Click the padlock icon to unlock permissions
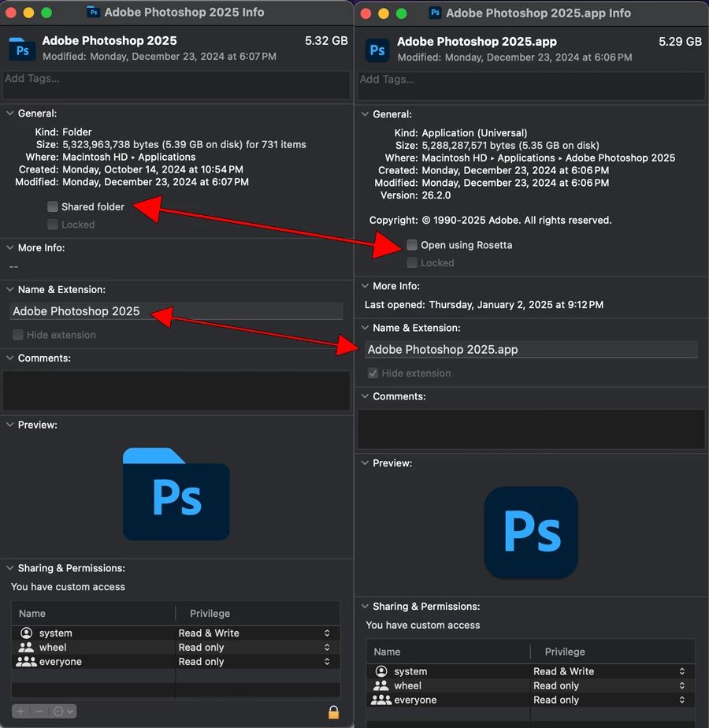This screenshot has height=728, width=709. coord(333,711)
